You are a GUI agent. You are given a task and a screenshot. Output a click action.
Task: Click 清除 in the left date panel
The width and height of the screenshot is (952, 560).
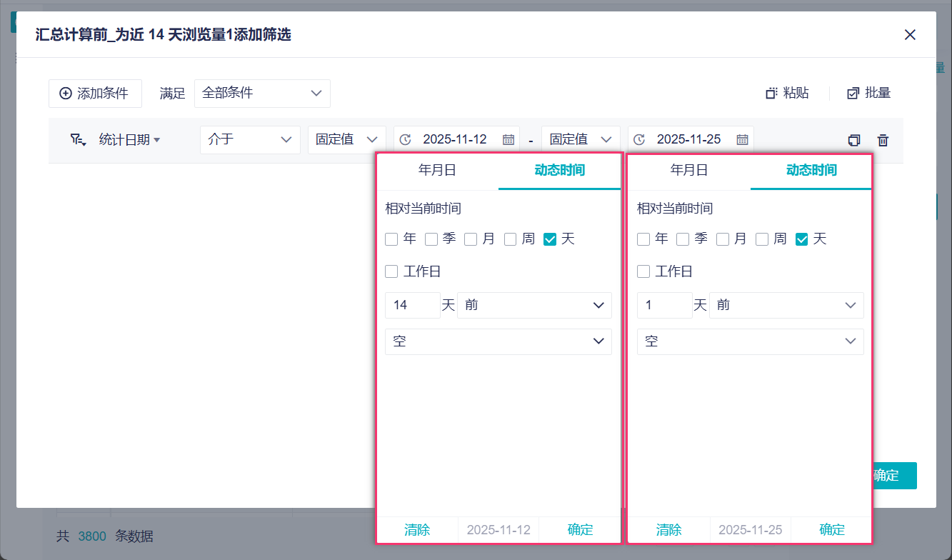(x=417, y=530)
